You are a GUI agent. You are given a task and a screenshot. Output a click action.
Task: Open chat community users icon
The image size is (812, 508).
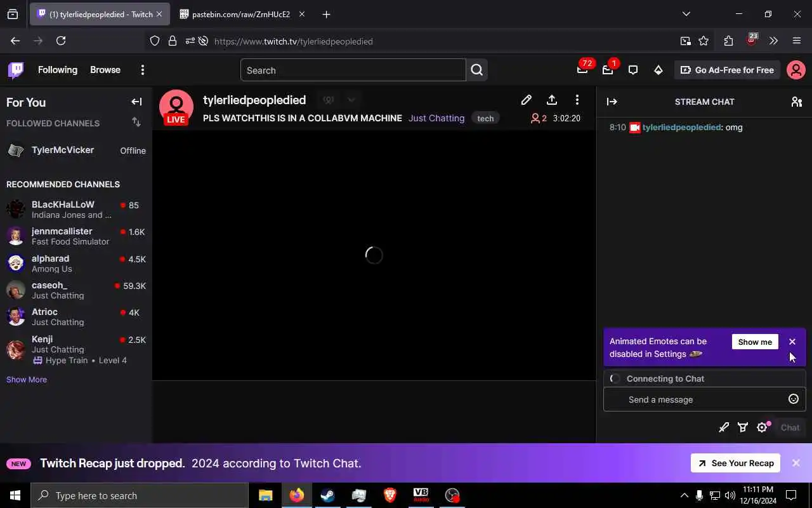(x=797, y=102)
